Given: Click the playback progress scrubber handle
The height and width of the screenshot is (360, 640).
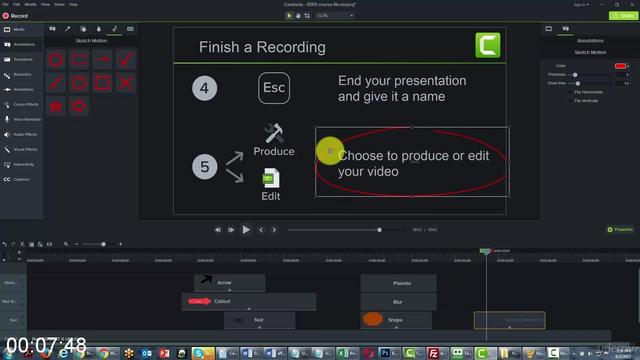Looking at the screenshot, I should 379,230.
